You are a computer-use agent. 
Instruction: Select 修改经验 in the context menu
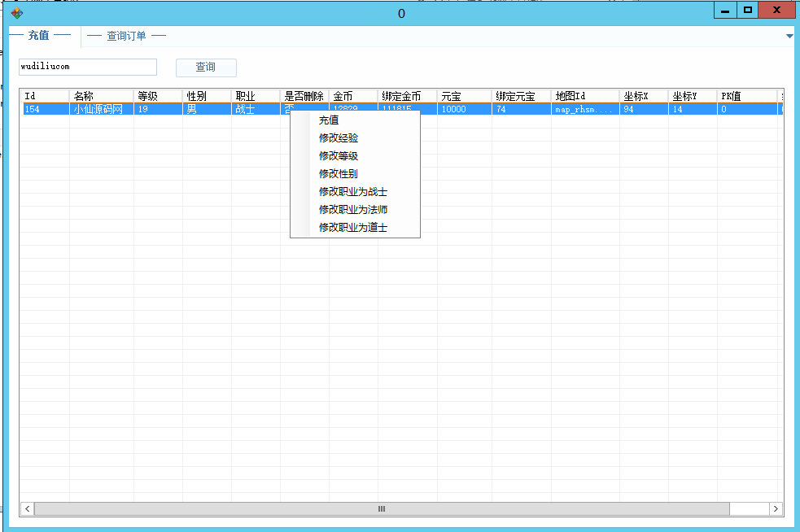[355, 137]
